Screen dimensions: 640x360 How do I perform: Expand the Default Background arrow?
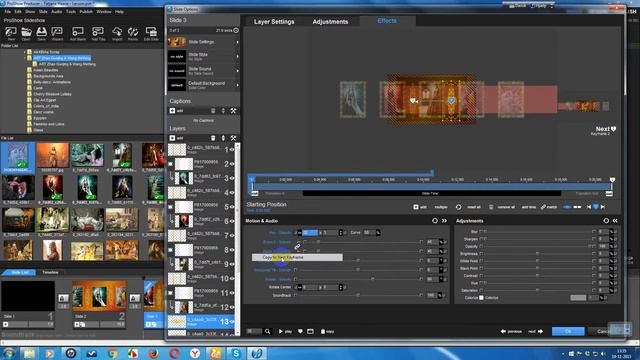click(238, 85)
